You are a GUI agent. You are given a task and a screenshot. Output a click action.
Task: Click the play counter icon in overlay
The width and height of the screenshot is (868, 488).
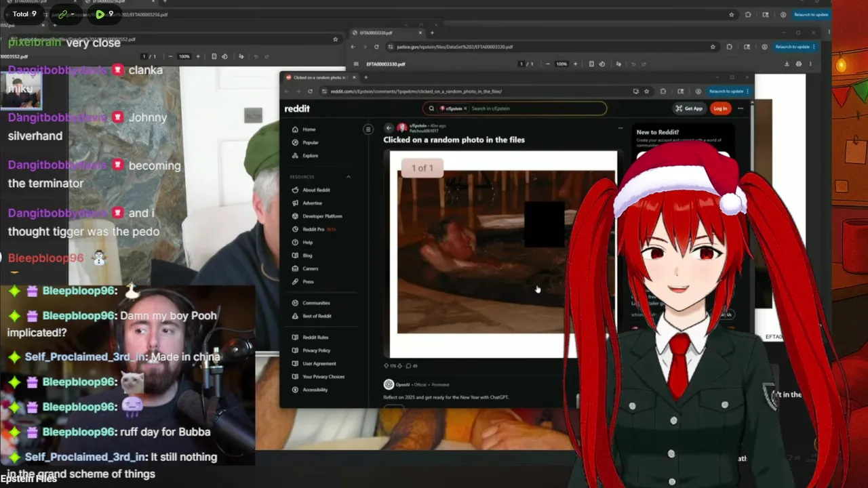100,14
